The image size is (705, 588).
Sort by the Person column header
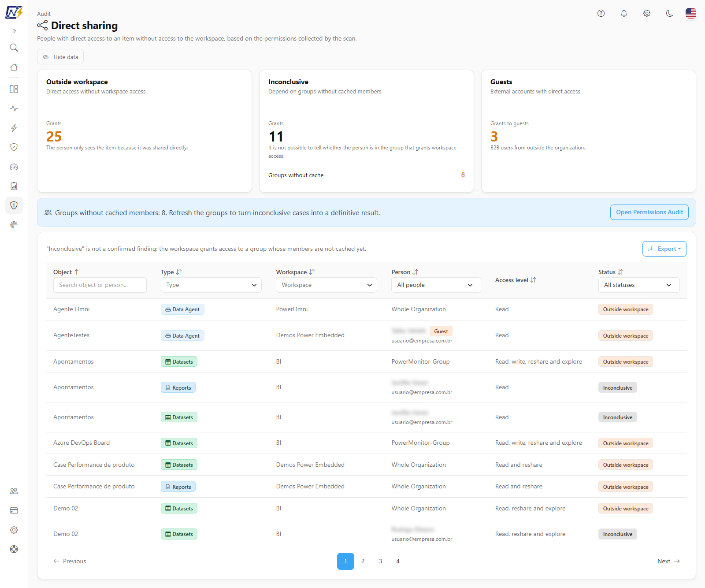point(405,272)
